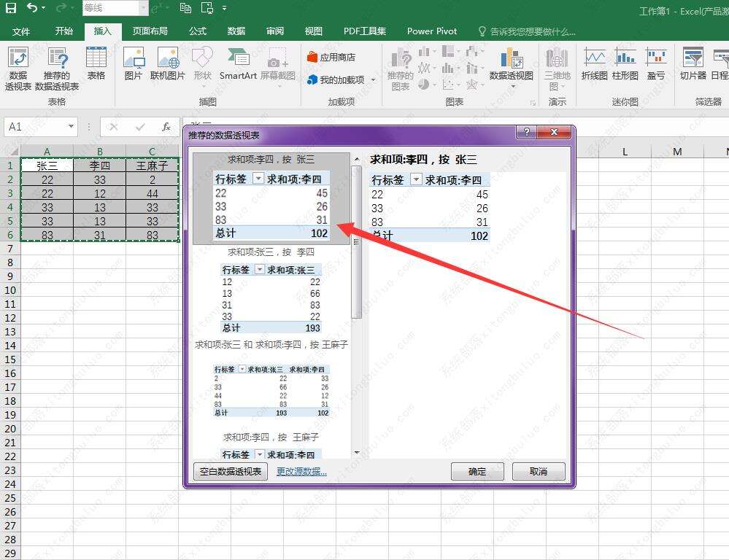This screenshot has height=560, width=729.
Task: Open Recommended PivotTables (推荐的数据透视表)
Action: (x=57, y=69)
